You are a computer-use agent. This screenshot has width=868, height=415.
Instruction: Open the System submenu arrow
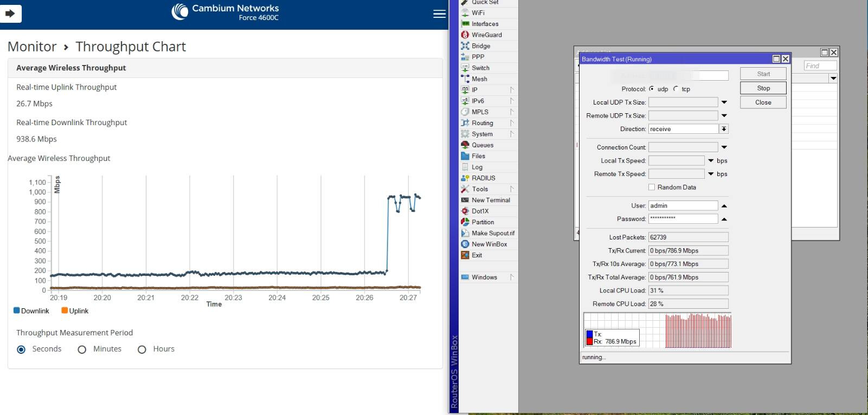[511, 134]
